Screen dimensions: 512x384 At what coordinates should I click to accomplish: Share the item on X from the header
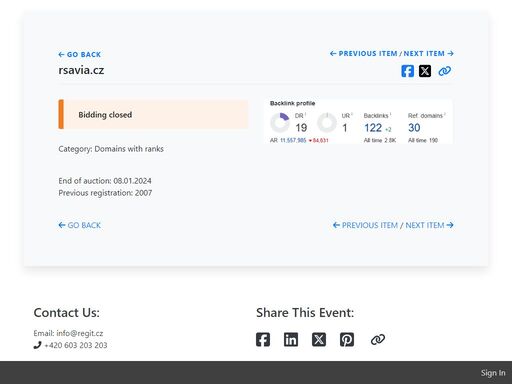[x=425, y=71]
